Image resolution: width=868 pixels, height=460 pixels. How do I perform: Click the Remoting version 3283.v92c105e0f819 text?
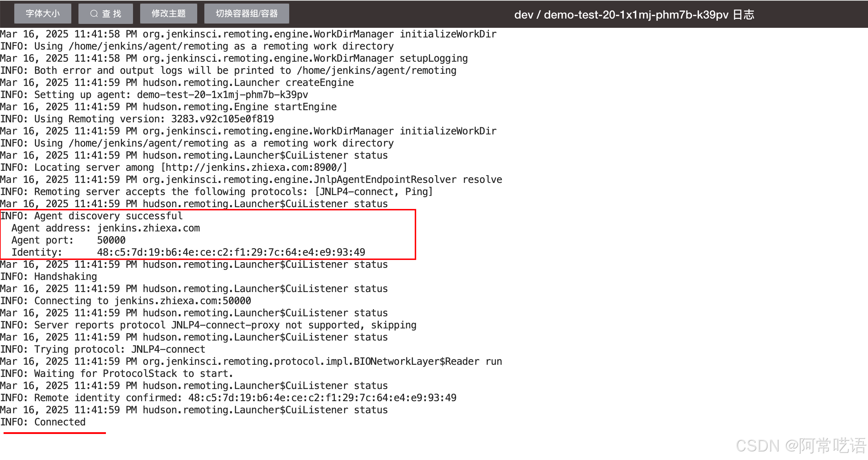[x=223, y=119]
